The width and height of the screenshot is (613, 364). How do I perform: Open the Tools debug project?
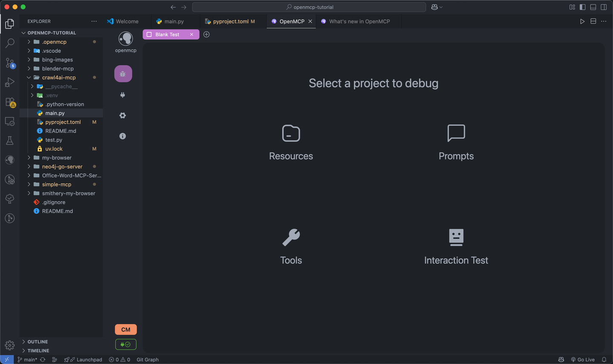[x=291, y=247]
